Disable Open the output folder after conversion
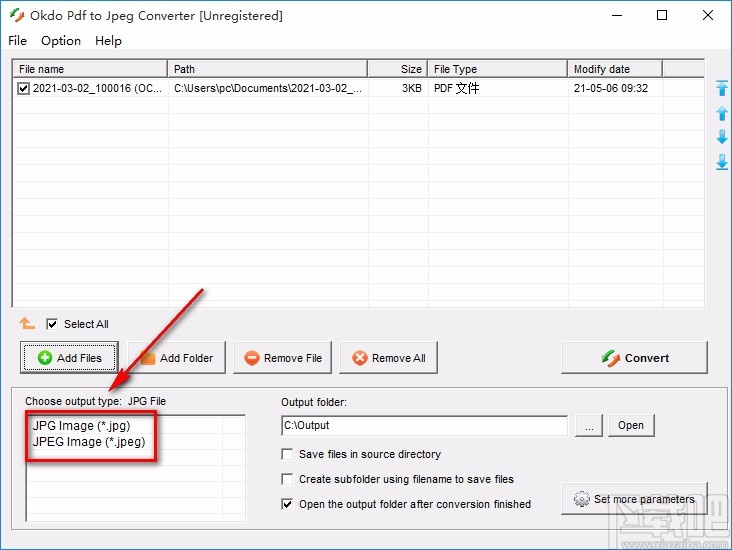Viewport: 732px width, 550px height. pyautogui.click(x=287, y=504)
